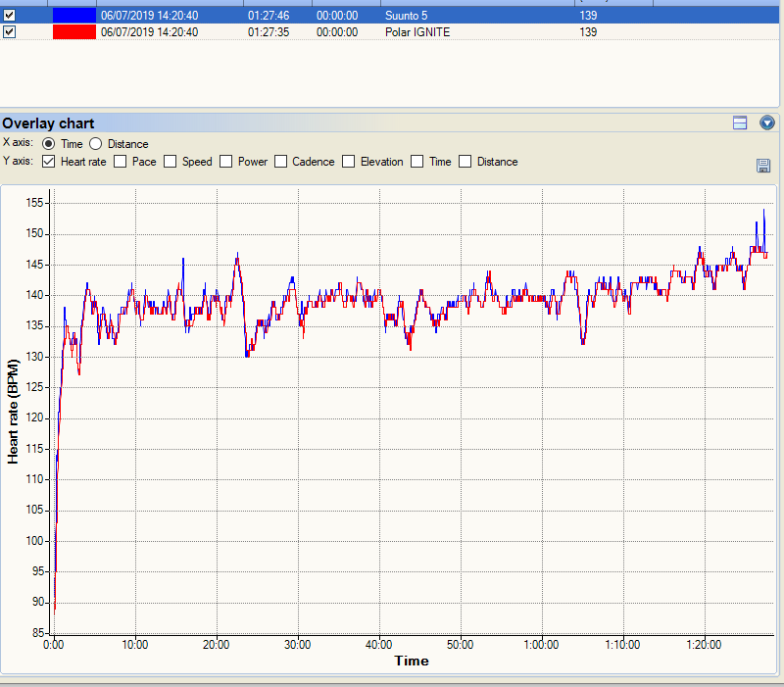Click the Overlay chart panel title
Screen dimensions: 784x687
click(x=48, y=123)
